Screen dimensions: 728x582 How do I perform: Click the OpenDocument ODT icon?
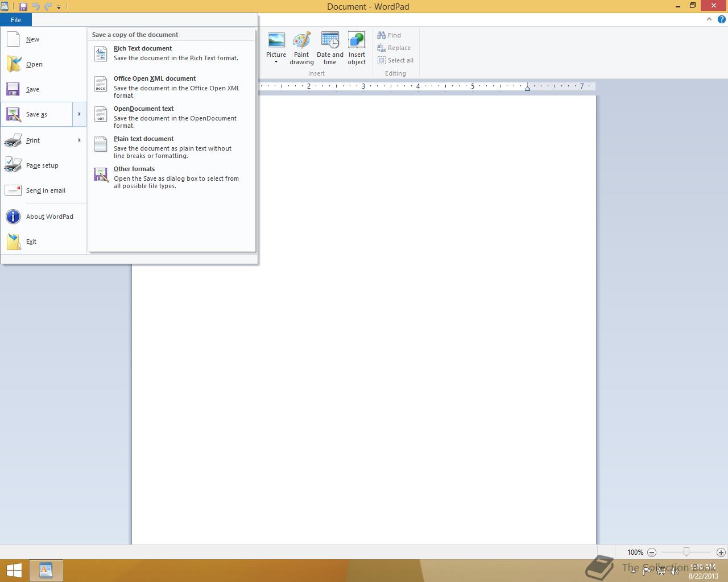pos(101,114)
